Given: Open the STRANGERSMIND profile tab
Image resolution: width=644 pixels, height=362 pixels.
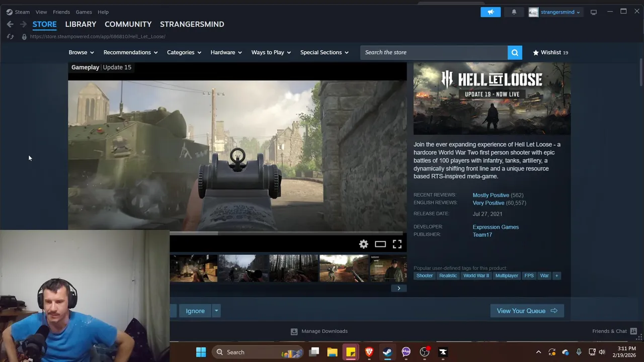Looking at the screenshot, I should (192, 24).
